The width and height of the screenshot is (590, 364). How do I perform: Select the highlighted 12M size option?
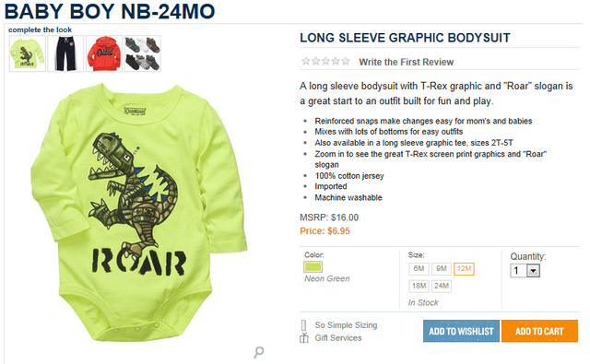point(464,269)
